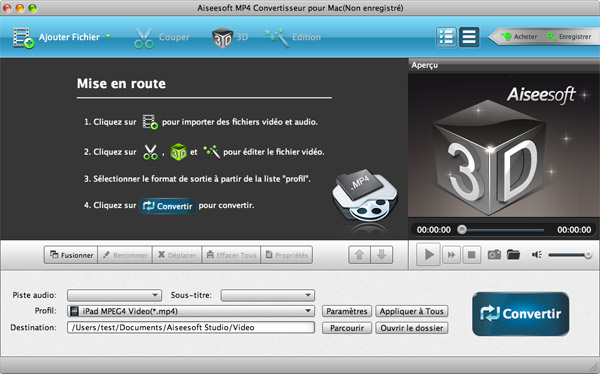Click the Enregistrer key button

tap(569, 37)
